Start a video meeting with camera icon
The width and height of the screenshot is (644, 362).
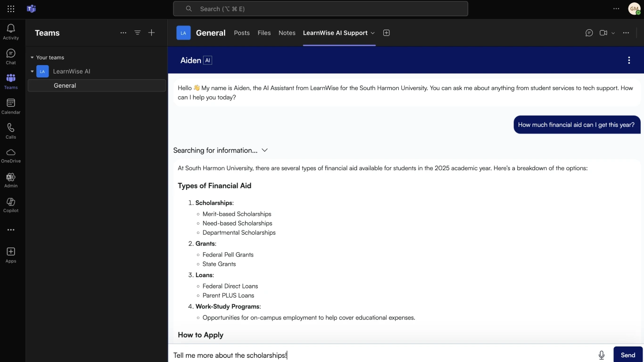603,33
